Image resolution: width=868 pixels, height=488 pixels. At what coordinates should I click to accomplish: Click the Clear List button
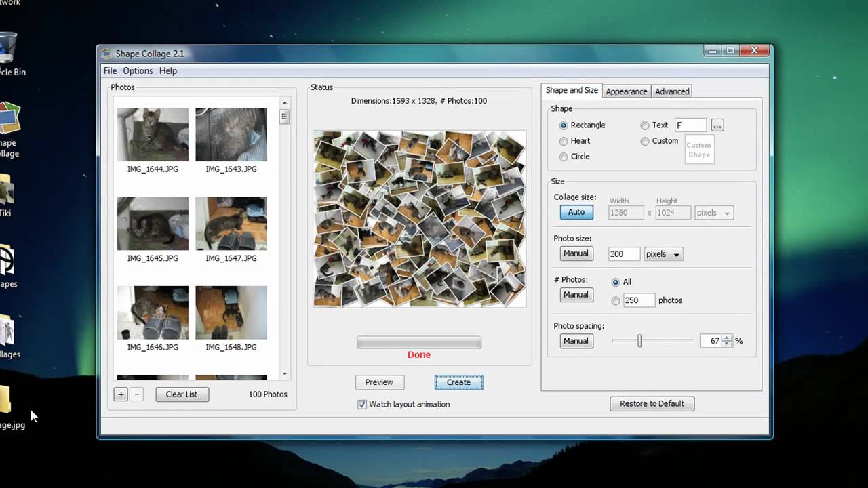pyautogui.click(x=182, y=394)
